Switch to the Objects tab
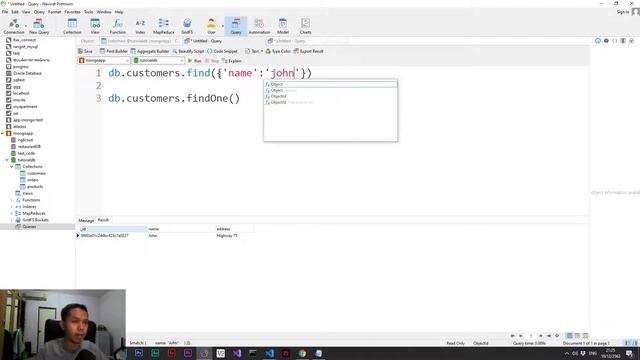The image size is (640, 360). pyautogui.click(x=87, y=41)
